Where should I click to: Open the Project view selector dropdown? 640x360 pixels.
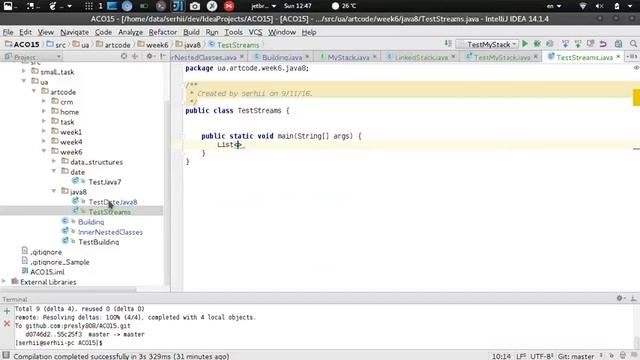coord(33,57)
